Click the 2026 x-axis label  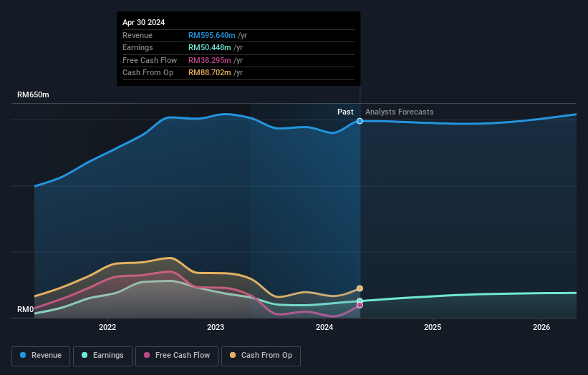point(541,327)
